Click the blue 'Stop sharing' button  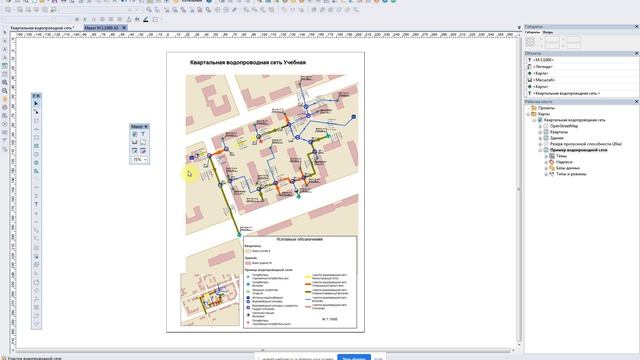(354, 358)
